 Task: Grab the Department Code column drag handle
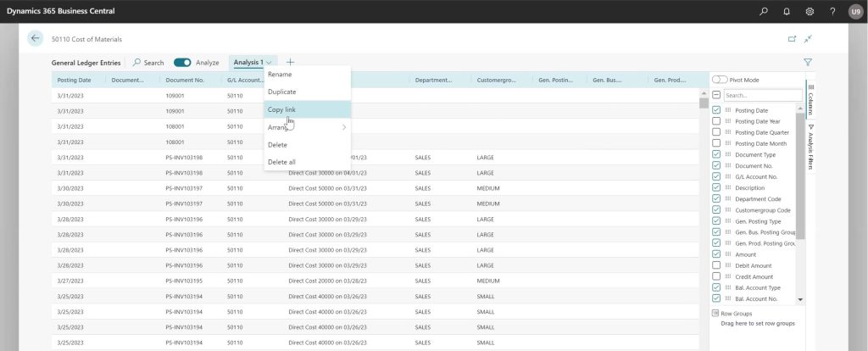coord(728,198)
